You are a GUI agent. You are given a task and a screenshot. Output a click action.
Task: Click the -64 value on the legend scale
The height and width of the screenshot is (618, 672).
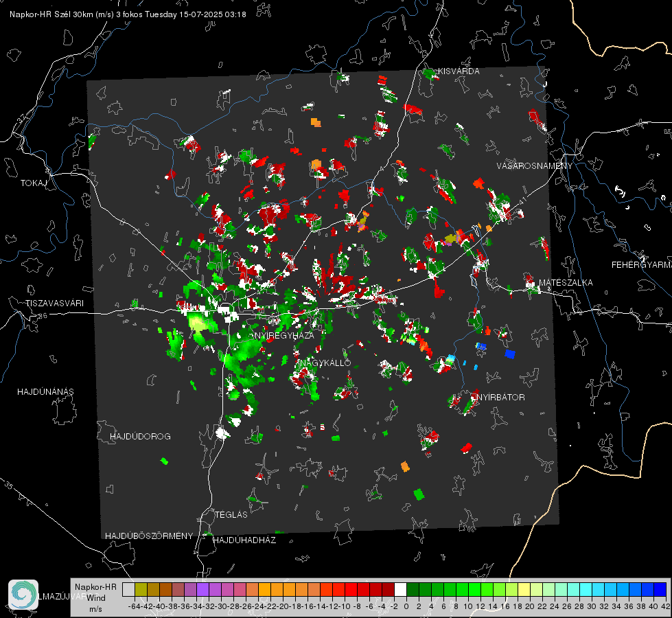coord(134,606)
